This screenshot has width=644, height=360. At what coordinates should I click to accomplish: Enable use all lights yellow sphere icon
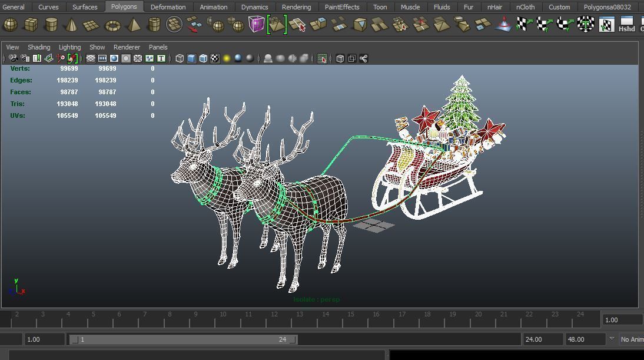click(x=226, y=58)
